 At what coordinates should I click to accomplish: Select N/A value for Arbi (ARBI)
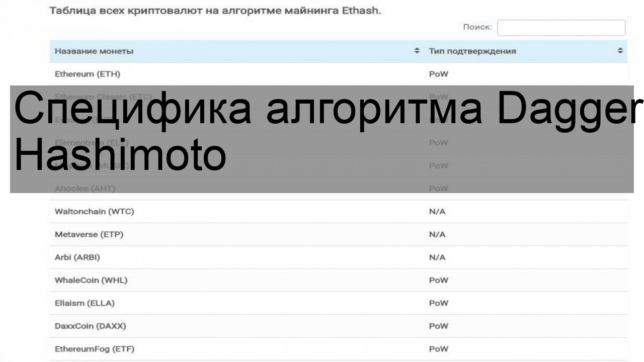point(437,257)
